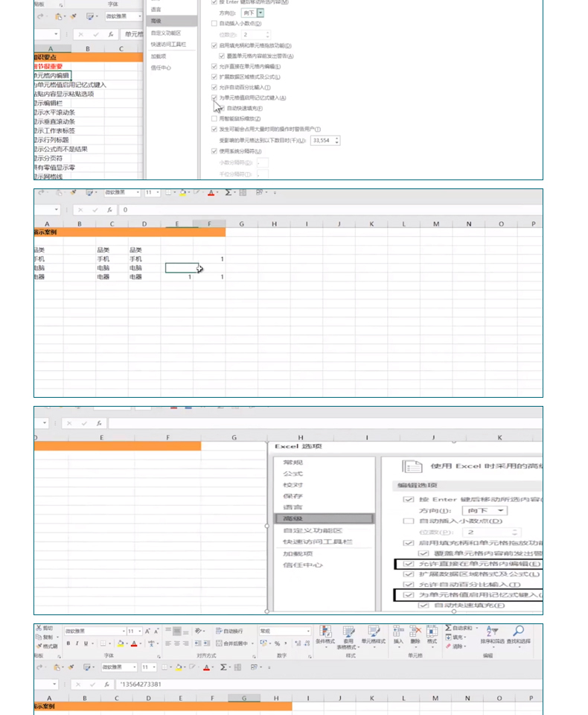Click the cancel X button in the bottom panel formula bar
This screenshot has height=715, width=588.
tap(78, 684)
